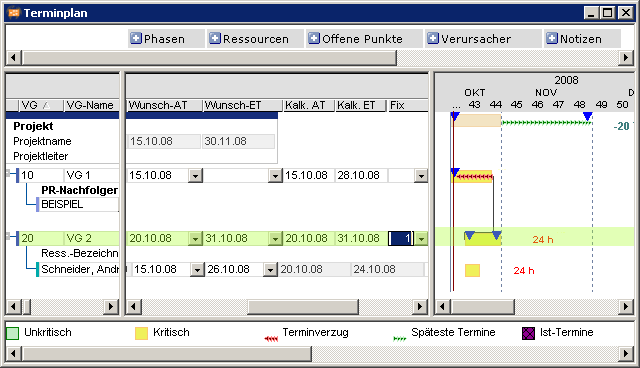The height and width of the screenshot is (368, 640).
Task: Open Wunsch-ET dropdown for VG 1
Action: (276, 176)
